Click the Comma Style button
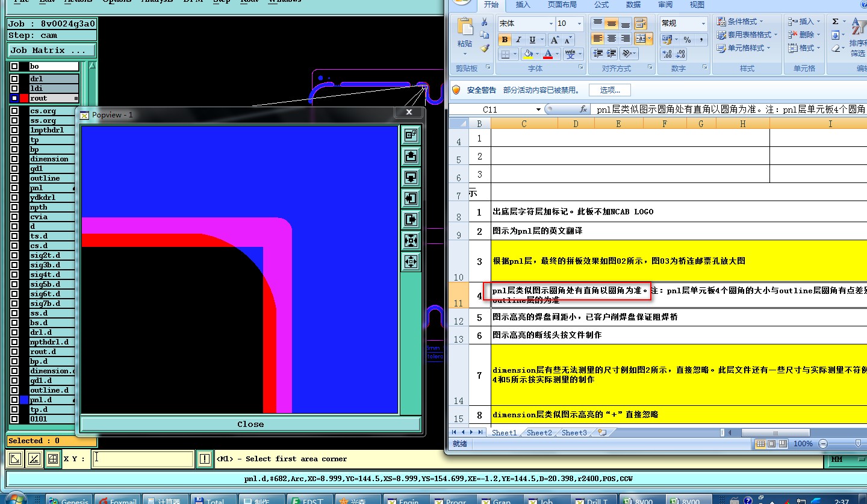 pyautogui.click(x=701, y=40)
